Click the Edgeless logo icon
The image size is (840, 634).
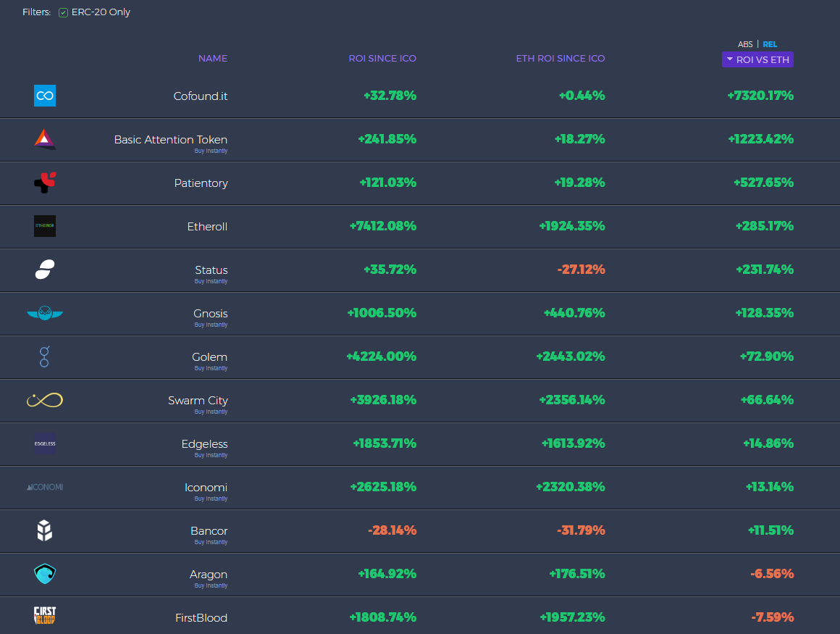tap(45, 443)
